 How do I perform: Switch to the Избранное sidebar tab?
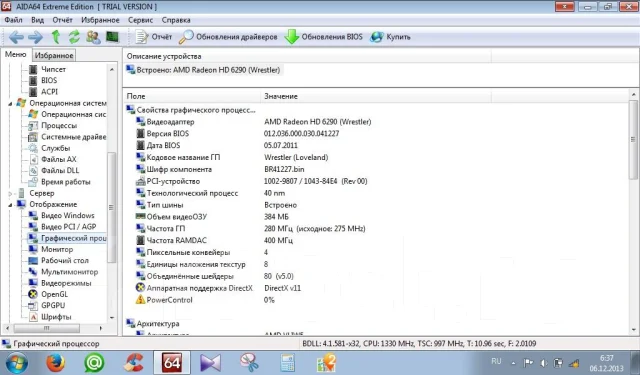point(54,55)
